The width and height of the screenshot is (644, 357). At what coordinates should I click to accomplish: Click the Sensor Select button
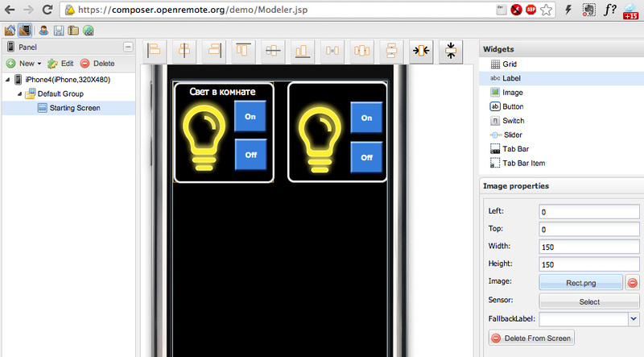tap(589, 301)
